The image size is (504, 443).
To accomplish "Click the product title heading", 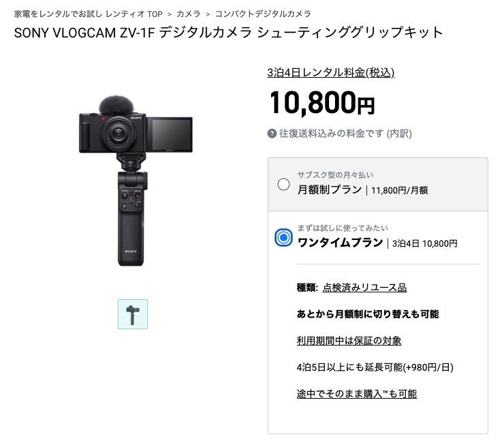I will click(229, 33).
